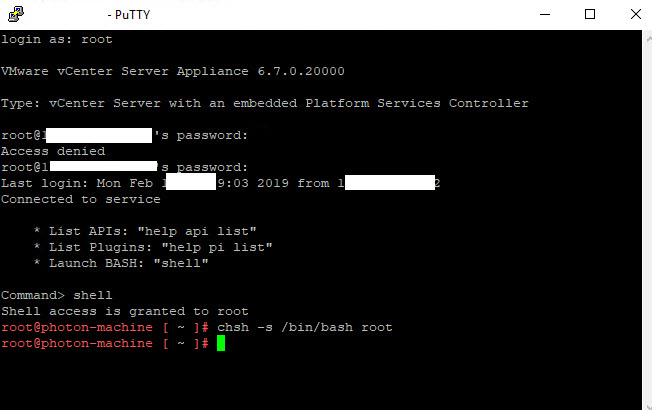Image resolution: width=652 pixels, height=410 pixels.
Task: Click the scrollbar up arrow
Action: (x=645, y=38)
